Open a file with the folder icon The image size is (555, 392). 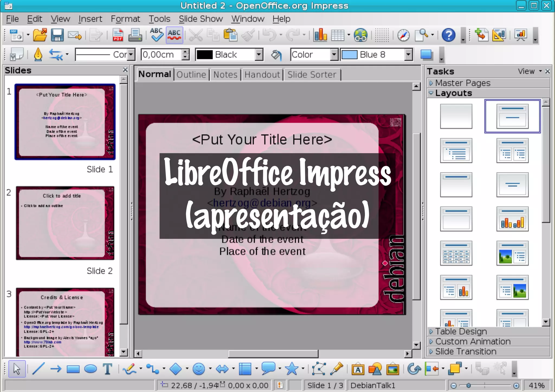pyautogui.click(x=40, y=35)
